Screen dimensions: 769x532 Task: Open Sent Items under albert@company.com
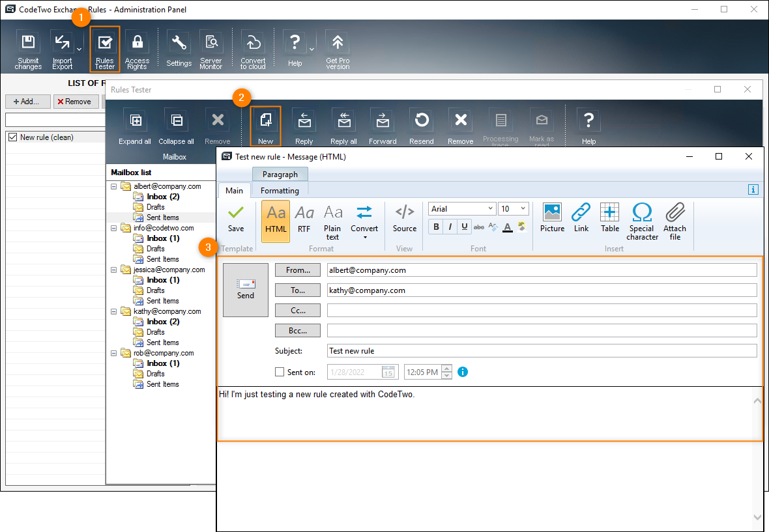pyautogui.click(x=162, y=217)
